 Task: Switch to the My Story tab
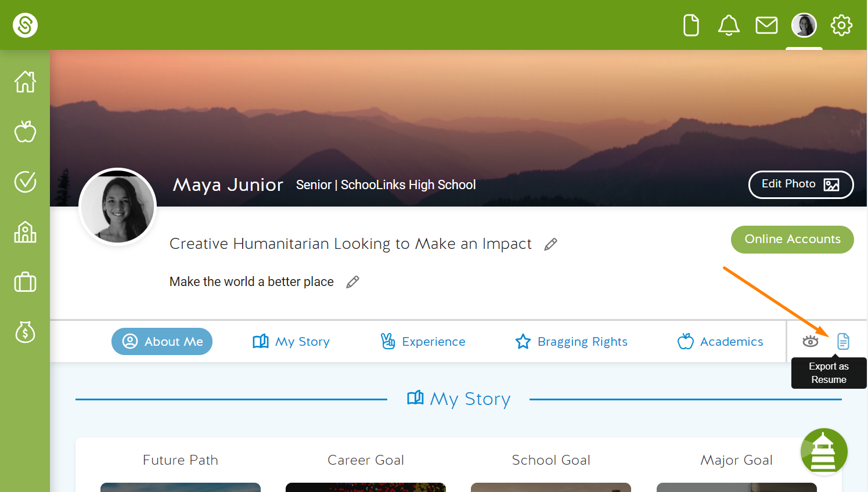pyautogui.click(x=291, y=341)
